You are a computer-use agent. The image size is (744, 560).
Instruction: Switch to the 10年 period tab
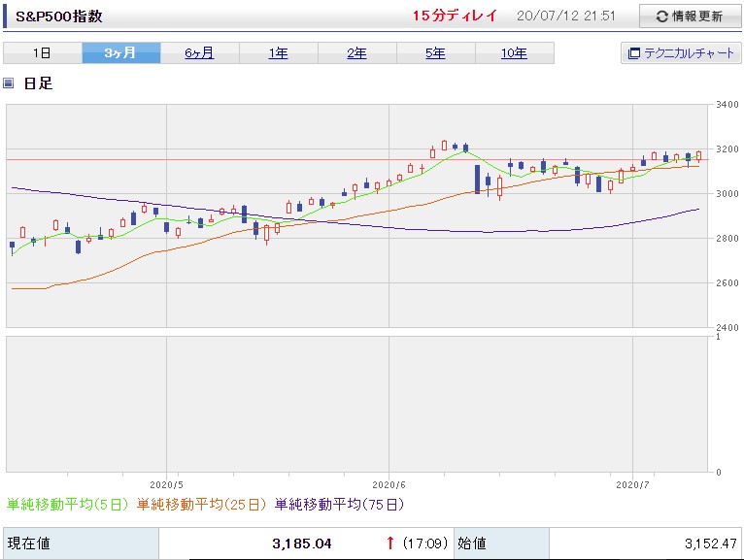point(515,52)
